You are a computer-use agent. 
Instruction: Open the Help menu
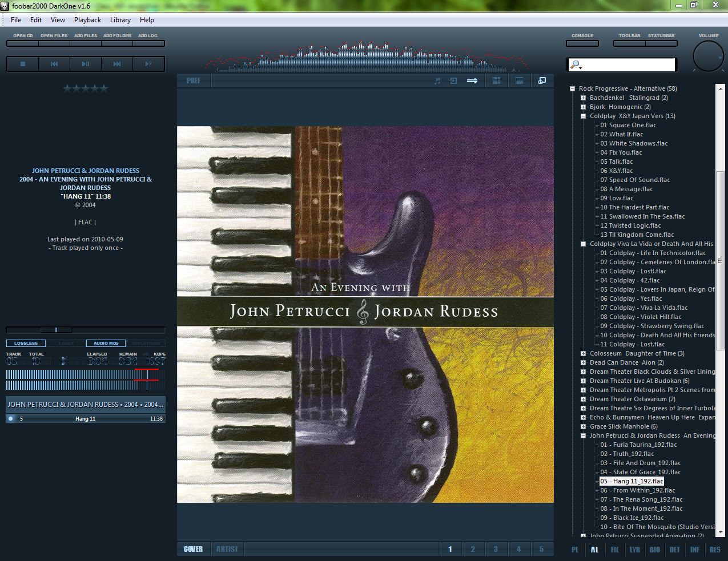pos(147,20)
